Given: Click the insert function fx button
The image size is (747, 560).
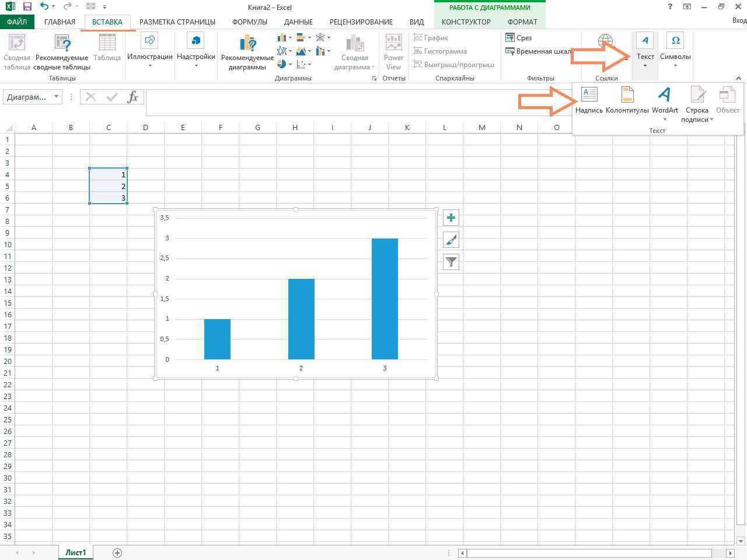Looking at the screenshot, I should (132, 97).
